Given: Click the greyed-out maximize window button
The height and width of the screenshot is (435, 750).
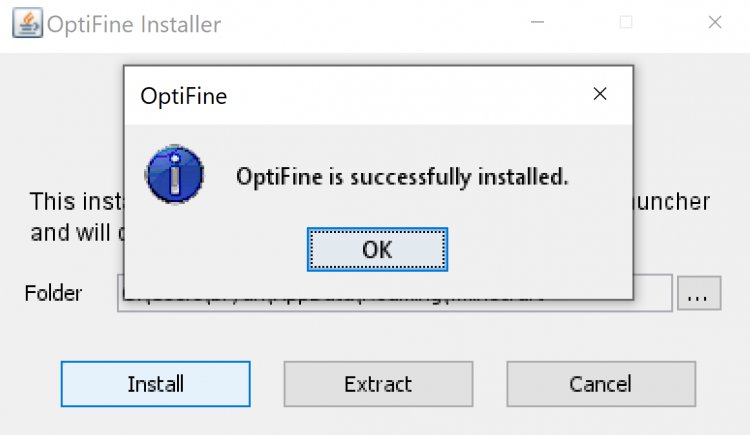Looking at the screenshot, I should pyautogui.click(x=626, y=22).
